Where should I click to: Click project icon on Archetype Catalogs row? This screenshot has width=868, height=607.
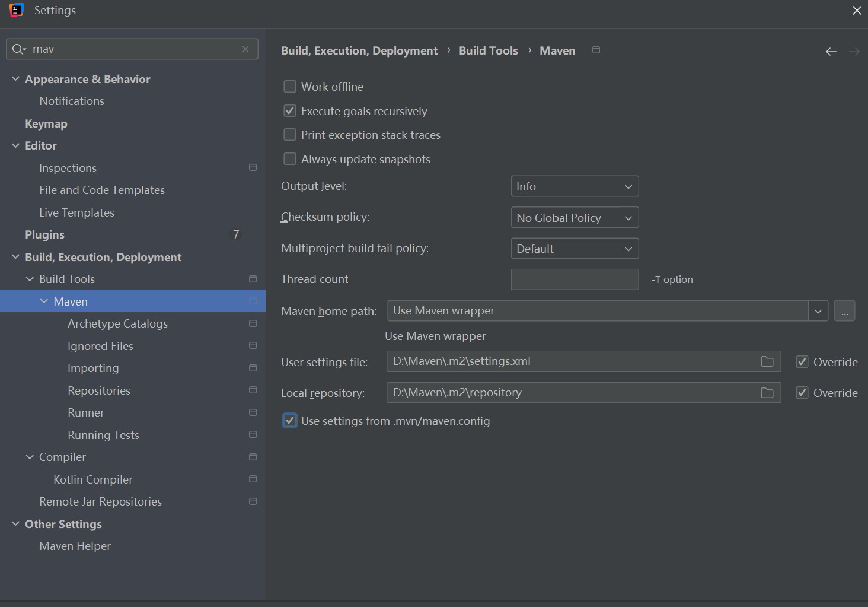(253, 323)
